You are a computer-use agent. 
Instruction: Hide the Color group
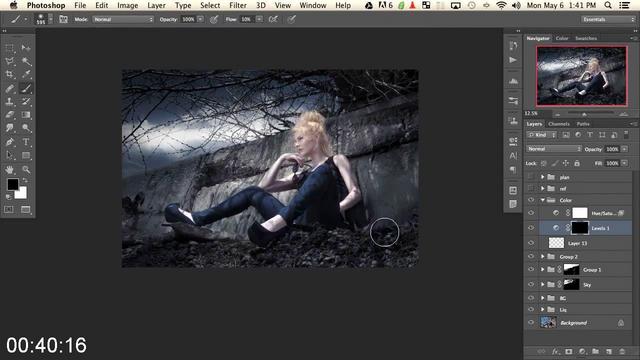[531, 200]
